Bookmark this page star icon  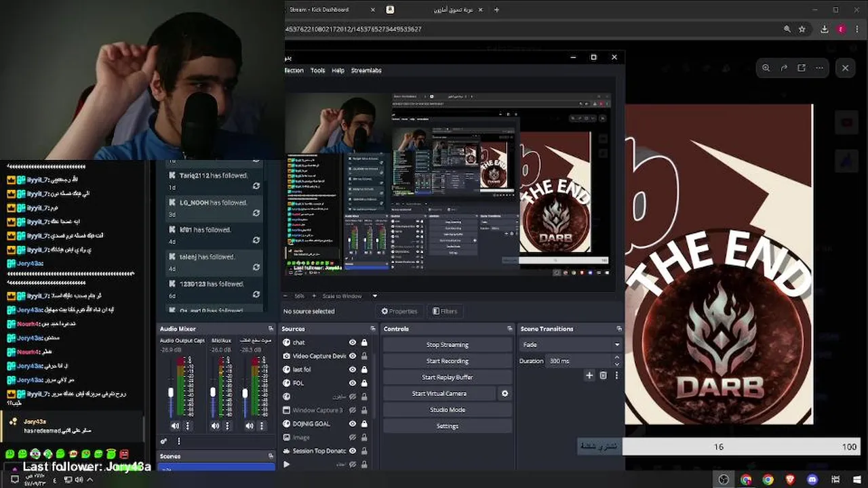(802, 29)
